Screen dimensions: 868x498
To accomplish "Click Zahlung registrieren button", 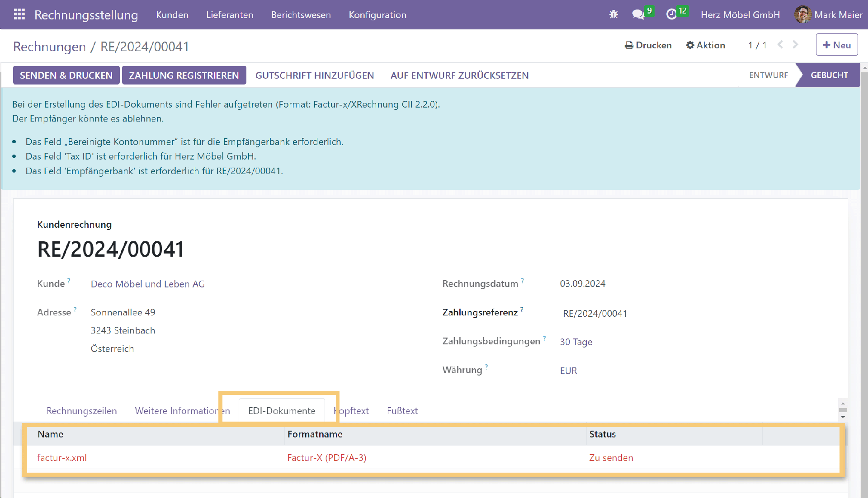I will pos(184,75).
